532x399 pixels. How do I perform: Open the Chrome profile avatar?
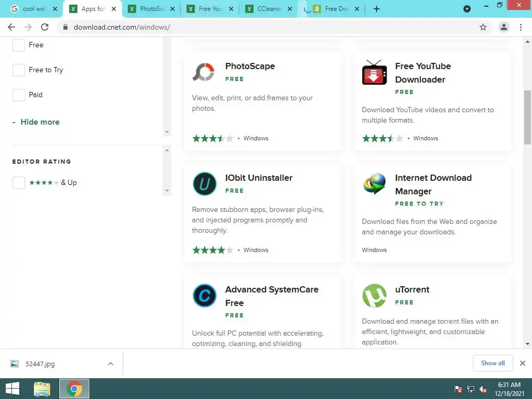point(504,27)
